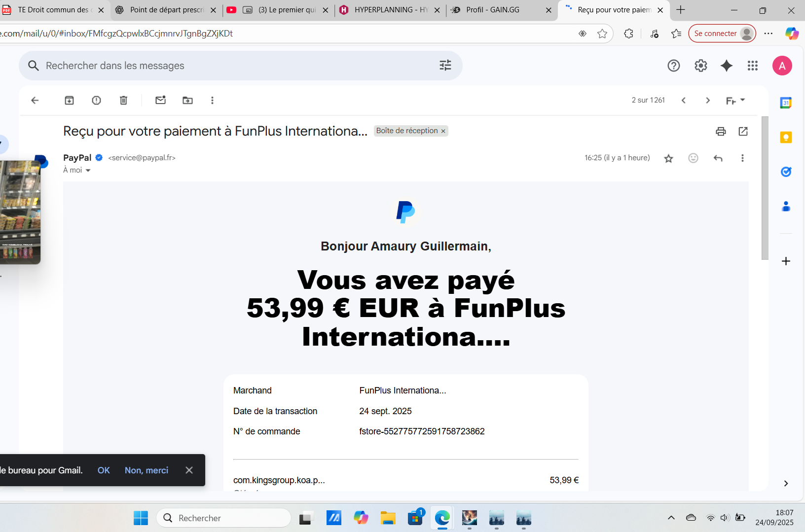The width and height of the screenshot is (805, 532).
Task: Open clock and date 24/09/2025
Action: (774, 518)
